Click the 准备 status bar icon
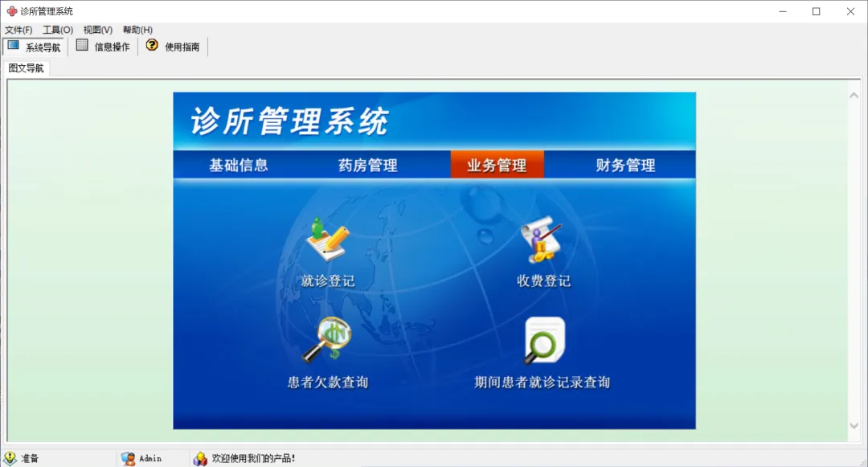 [x=10, y=458]
